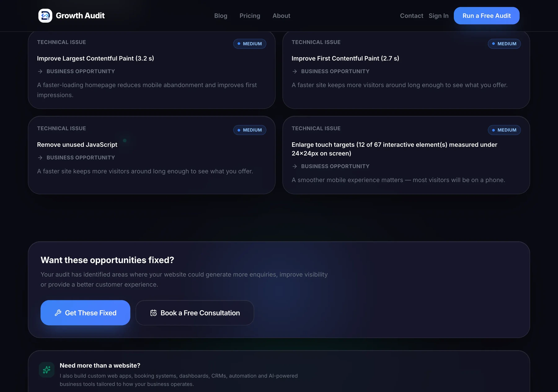The width and height of the screenshot is (558, 392).
Task: Start with the Run a Free Audit button
Action: click(487, 16)
